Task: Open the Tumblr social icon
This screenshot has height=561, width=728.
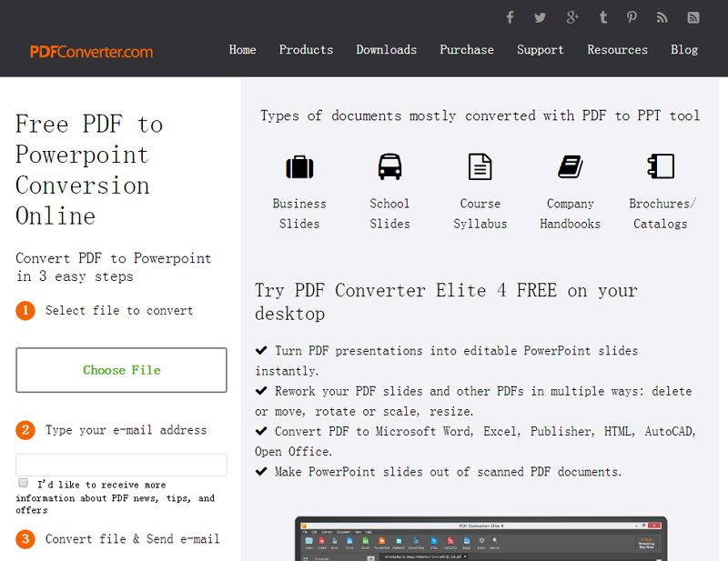Action: tap(602, 17)
